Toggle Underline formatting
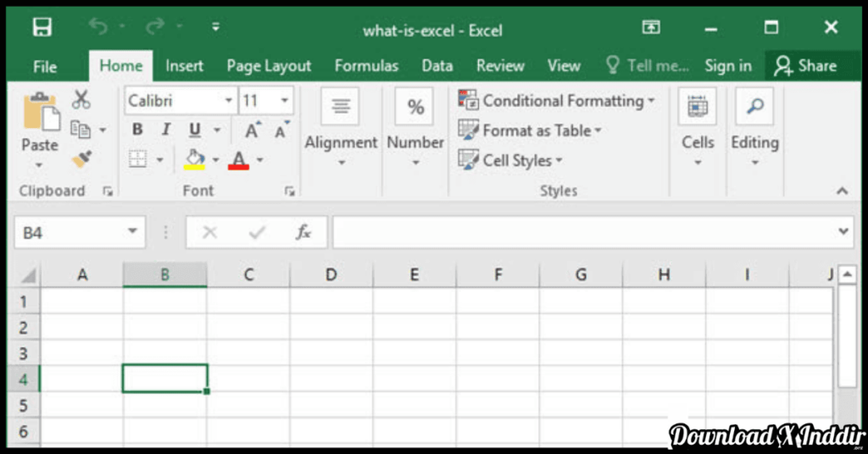868x454 pixels. tap(194, 130)
